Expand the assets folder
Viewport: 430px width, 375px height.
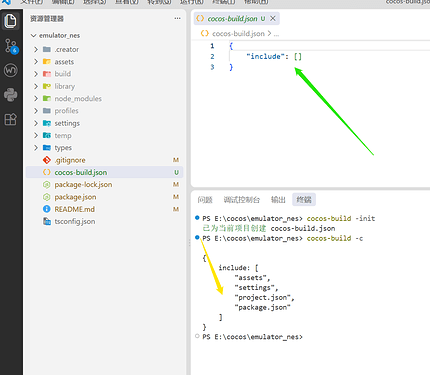click(x=36, y=62)
